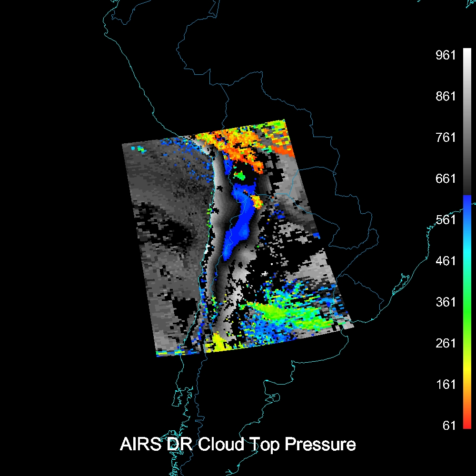Click the bright yellow patch at the swath bottom edge
This screenshot has width=476, height=476.
coord(219,343)
